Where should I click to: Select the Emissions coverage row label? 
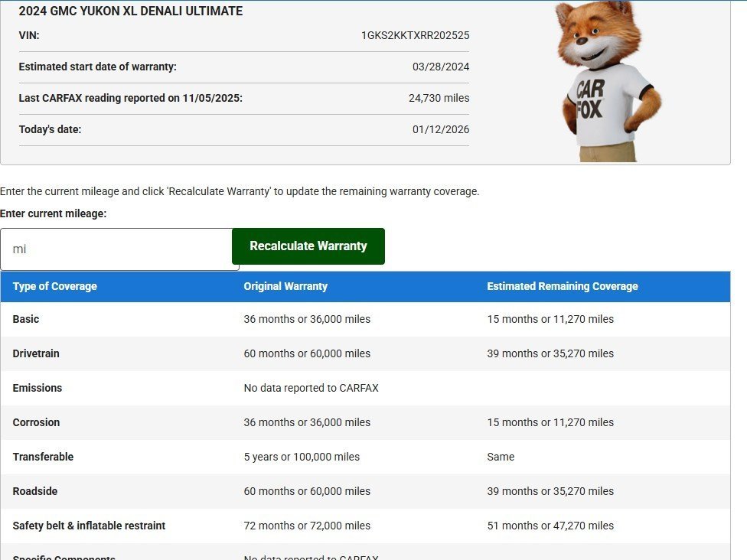(x=38, y=388)
